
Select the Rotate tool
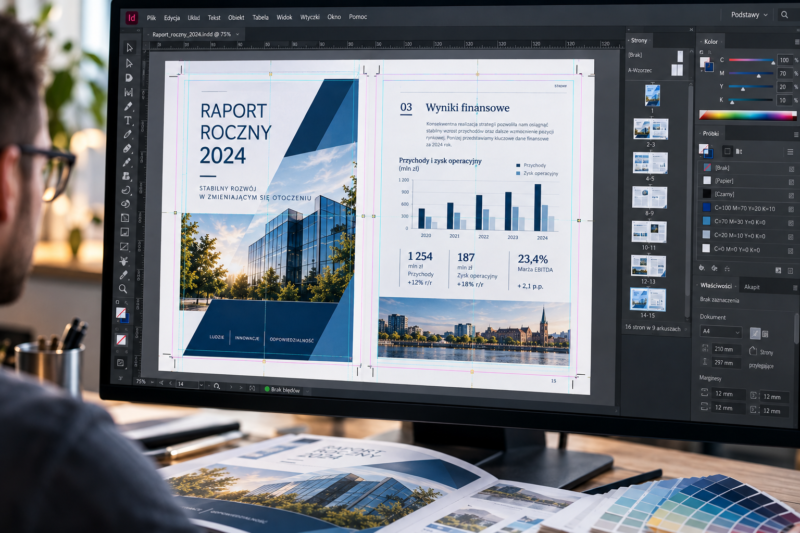click(x=126, y=190)
